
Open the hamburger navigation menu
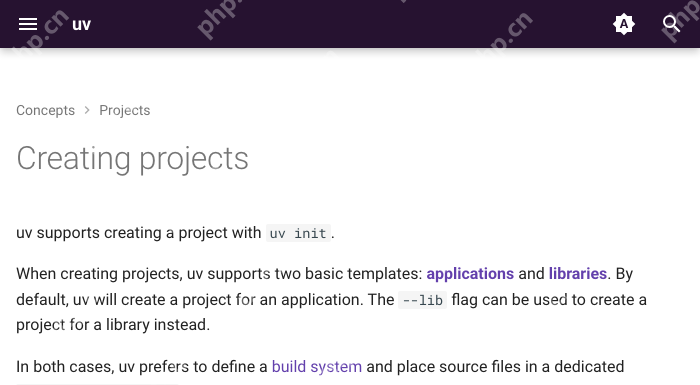pyautogui.click(x=28, y=24)
